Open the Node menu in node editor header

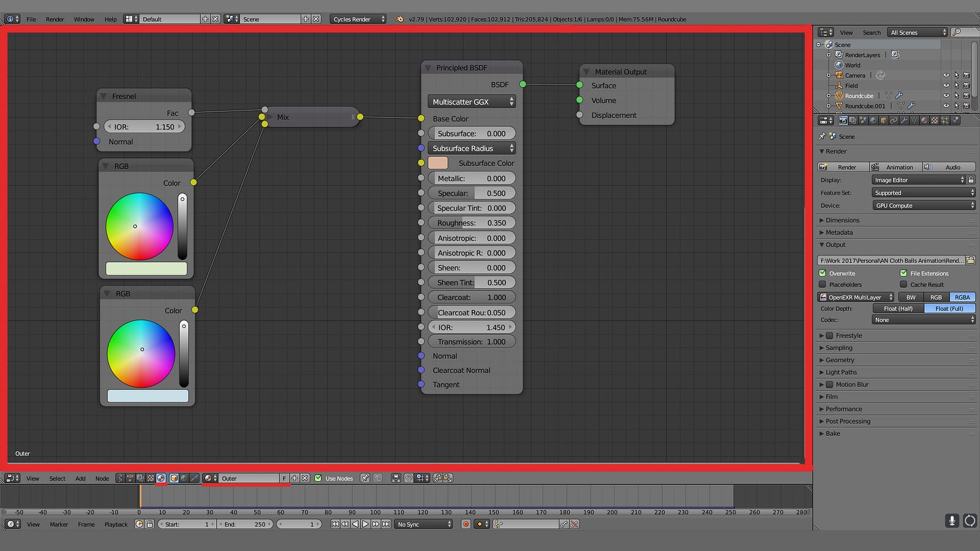(102, 478)
